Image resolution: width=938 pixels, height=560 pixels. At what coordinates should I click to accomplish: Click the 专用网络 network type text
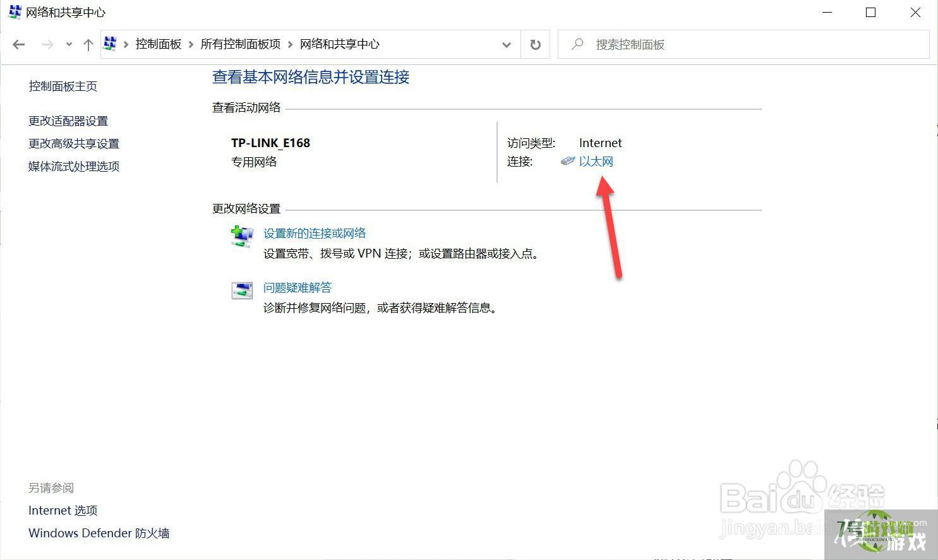[254, 162]
